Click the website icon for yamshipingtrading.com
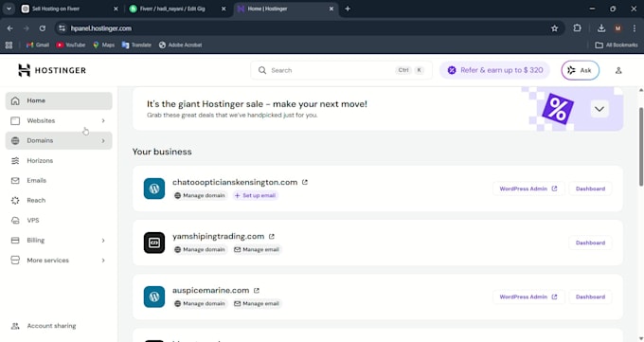The image size is (644, 342). pyautogui.click(x=154, y=243)
